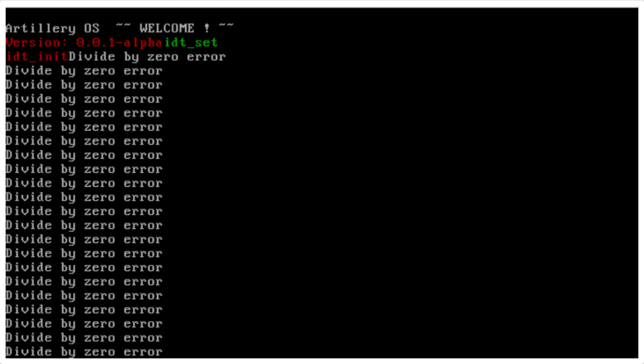Click the word "error" on the last terminal line
The image size is (644, 364).
coord(143,353)
